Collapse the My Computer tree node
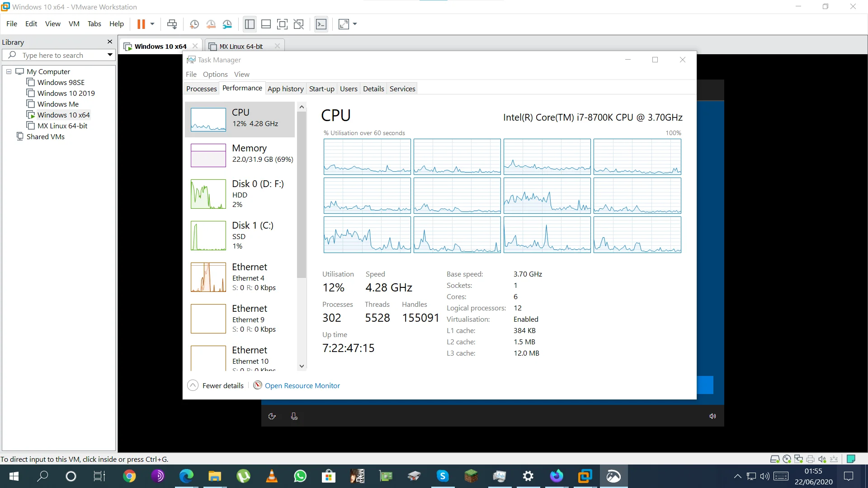 (9, 71)
